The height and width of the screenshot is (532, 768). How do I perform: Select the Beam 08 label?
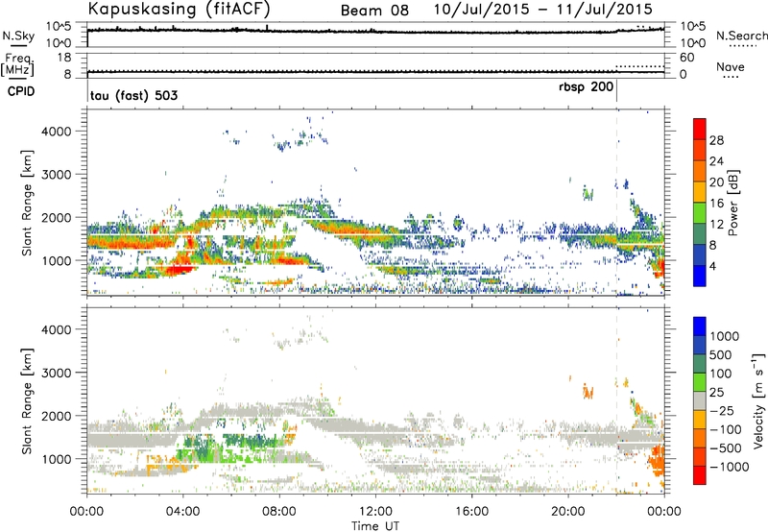click(x=374, y=11)
